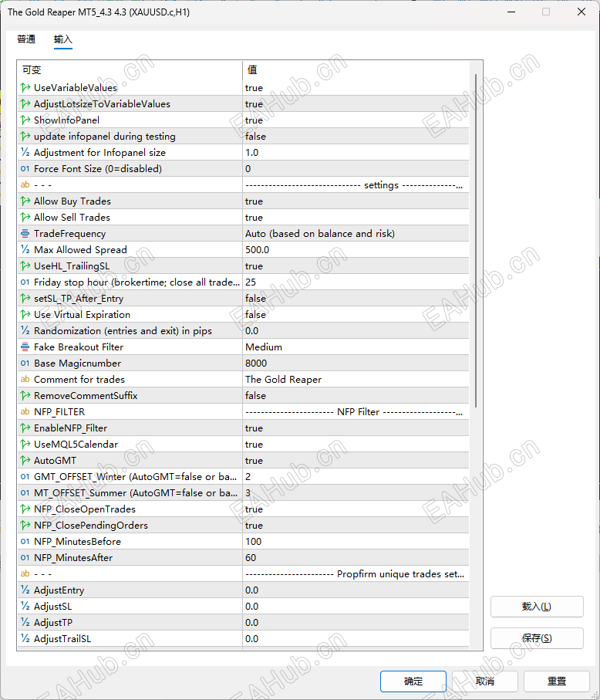
Task: Open the Fake Breakout Filter Medium dropdown
Action: 356,347
